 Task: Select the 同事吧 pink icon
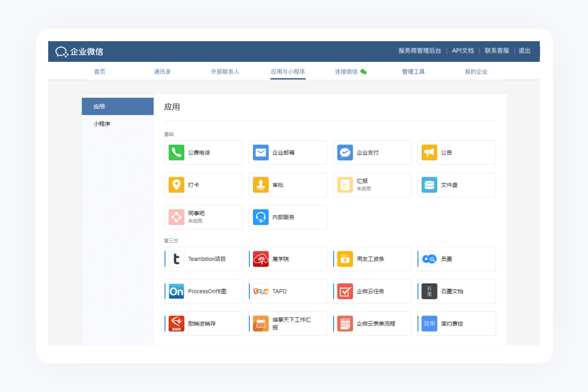click(x=176, y=217)
